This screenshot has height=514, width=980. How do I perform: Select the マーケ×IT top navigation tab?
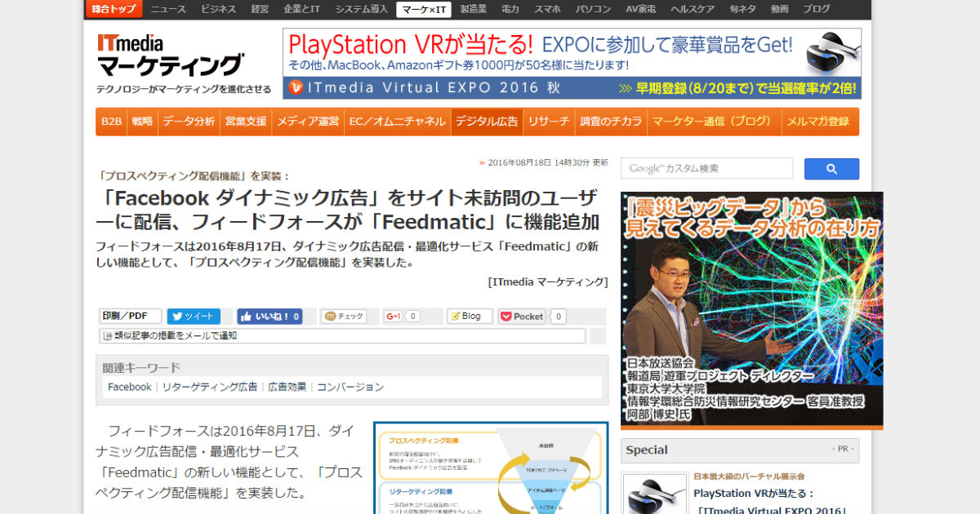pos(423,9)
